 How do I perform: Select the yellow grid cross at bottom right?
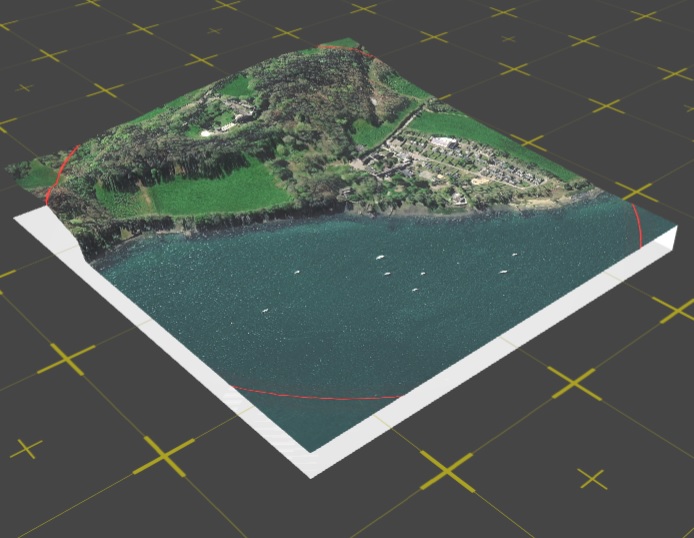[592, 479]
